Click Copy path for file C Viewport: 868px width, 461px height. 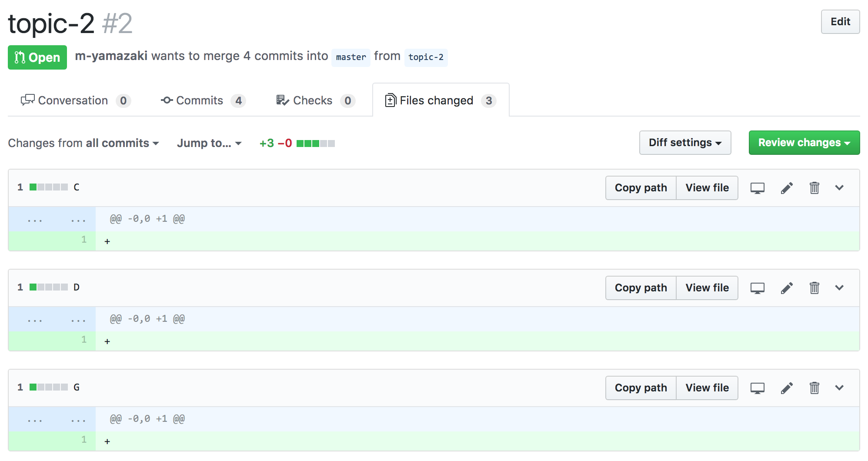pyautogui.click(x=641, y=188)
